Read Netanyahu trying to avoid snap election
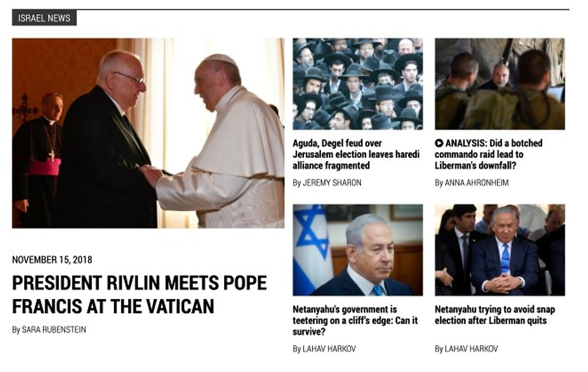This screenshot has height=372, width=588. tap(495, 315)
